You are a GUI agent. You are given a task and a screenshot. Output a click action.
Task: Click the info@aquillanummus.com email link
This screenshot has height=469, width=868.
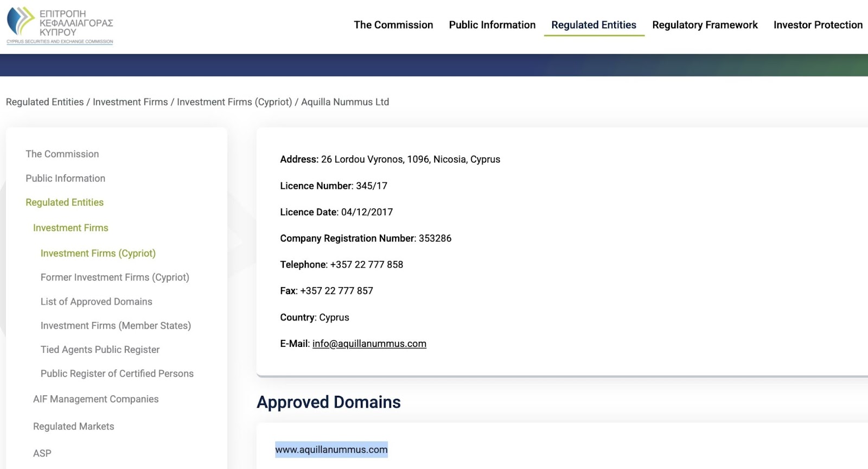point(369,344)
